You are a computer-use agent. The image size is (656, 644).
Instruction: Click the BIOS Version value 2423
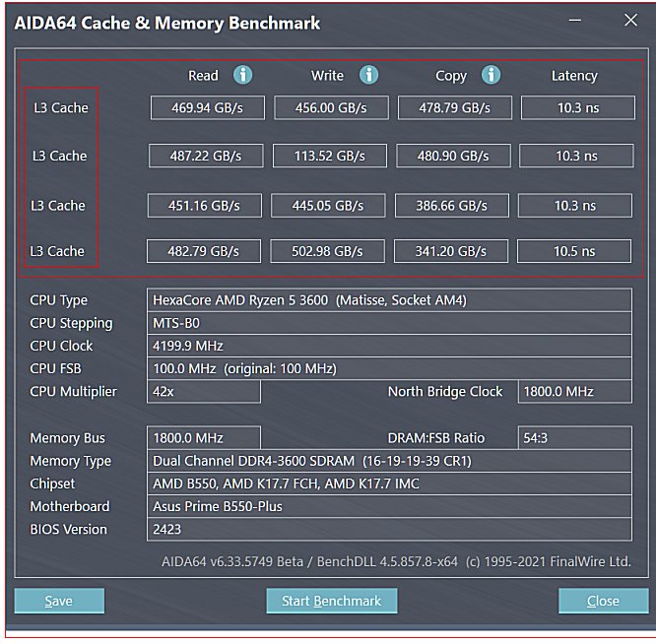point(389,530)
